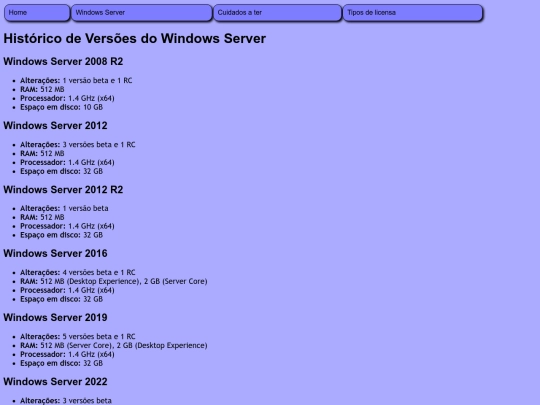Click 'Alterações: 4 versões beta e 1 RC'
The image size is (540, 405).
click(x=78, y=272)
